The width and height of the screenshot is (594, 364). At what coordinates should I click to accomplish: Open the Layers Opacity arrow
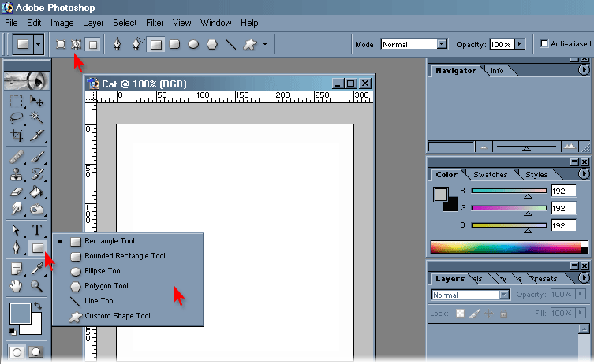pyautogui.click(x=580, y=294)
